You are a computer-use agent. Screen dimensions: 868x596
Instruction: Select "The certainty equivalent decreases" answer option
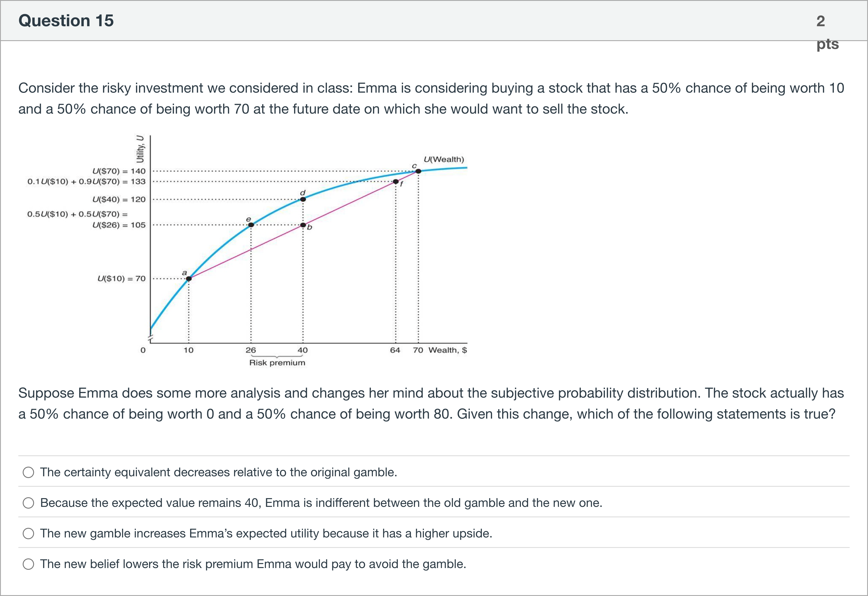point(28,472)
